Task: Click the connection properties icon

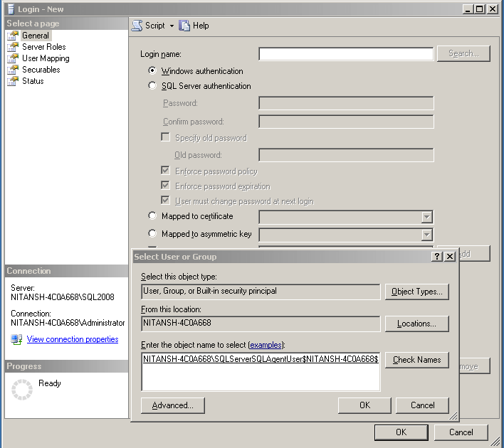Action: pyautogui.click(x=16, y=339)
